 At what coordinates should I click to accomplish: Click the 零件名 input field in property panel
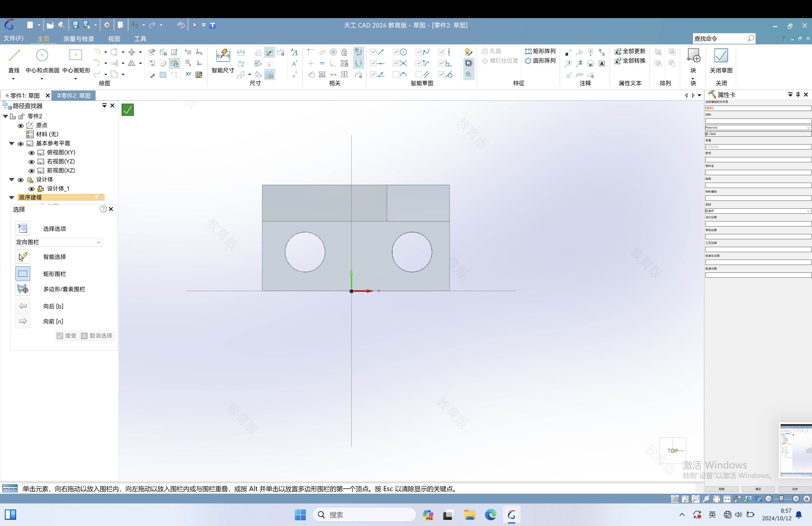[x=758, y=172]
